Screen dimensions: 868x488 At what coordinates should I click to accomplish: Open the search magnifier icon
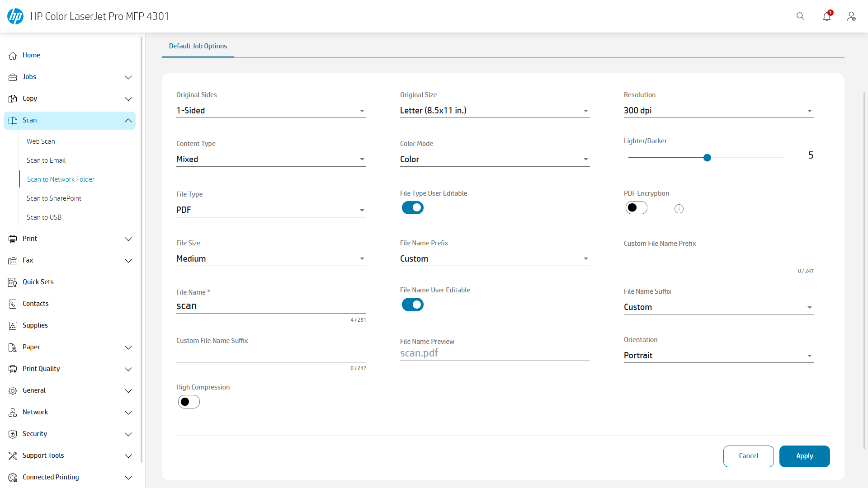coord(801,16)
